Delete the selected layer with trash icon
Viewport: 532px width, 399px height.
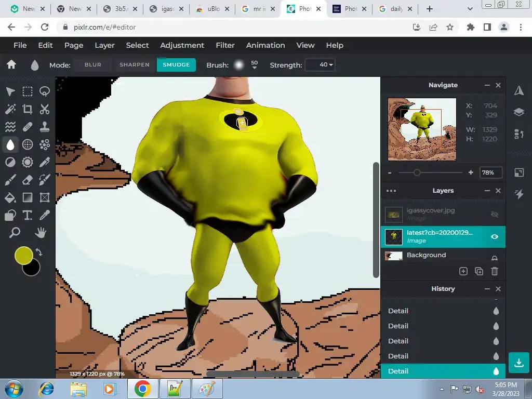tap(495, 271)
